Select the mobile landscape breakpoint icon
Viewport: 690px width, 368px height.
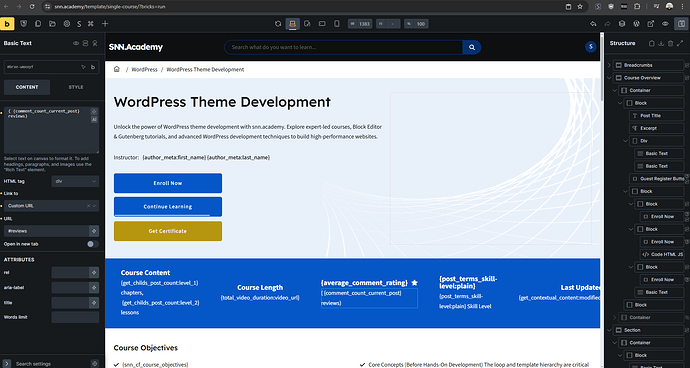[322, 24]
